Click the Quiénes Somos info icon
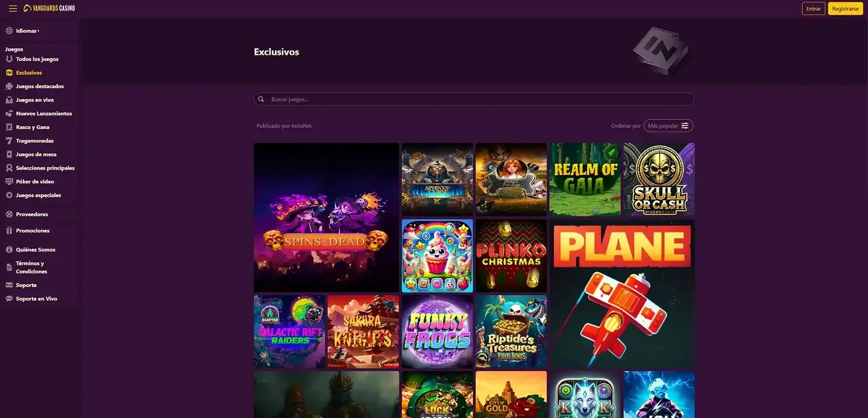The height and width of the screenshot is (418, 868). (x=9, y=250)
